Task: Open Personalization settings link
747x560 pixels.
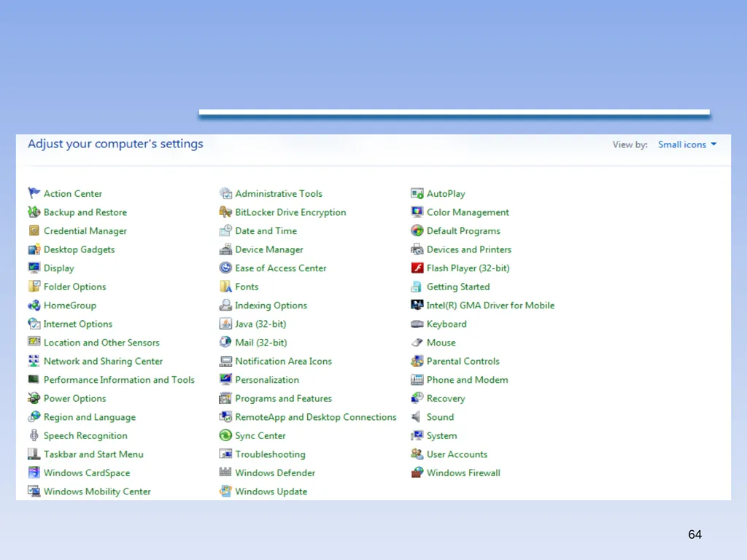Action: [267, 379]
